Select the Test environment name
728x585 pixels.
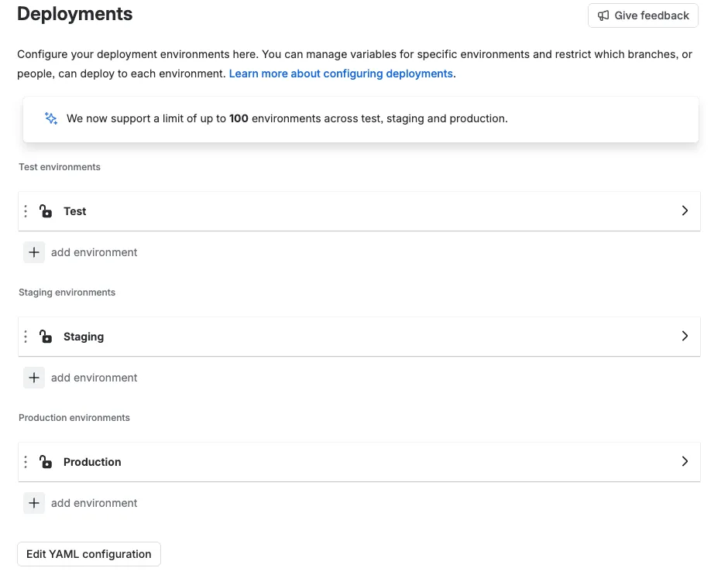pos(75,211)
